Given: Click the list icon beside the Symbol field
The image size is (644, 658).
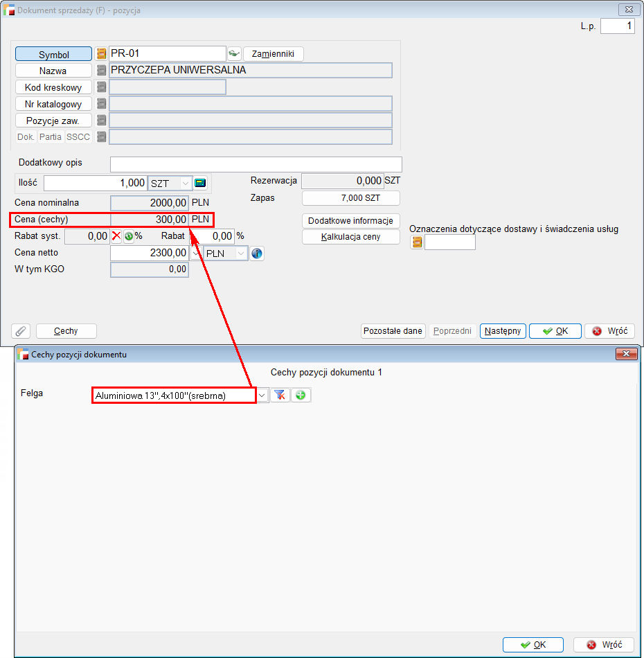Looking at the screenshot, I should [x=101, y=54].
